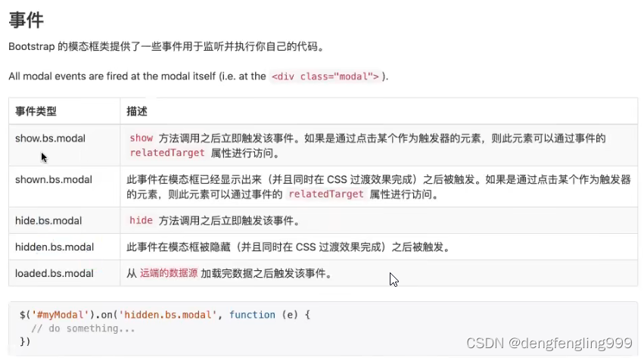Click the 描述 column header
This screenshot has height=358, width=644.
click(137, 111)
